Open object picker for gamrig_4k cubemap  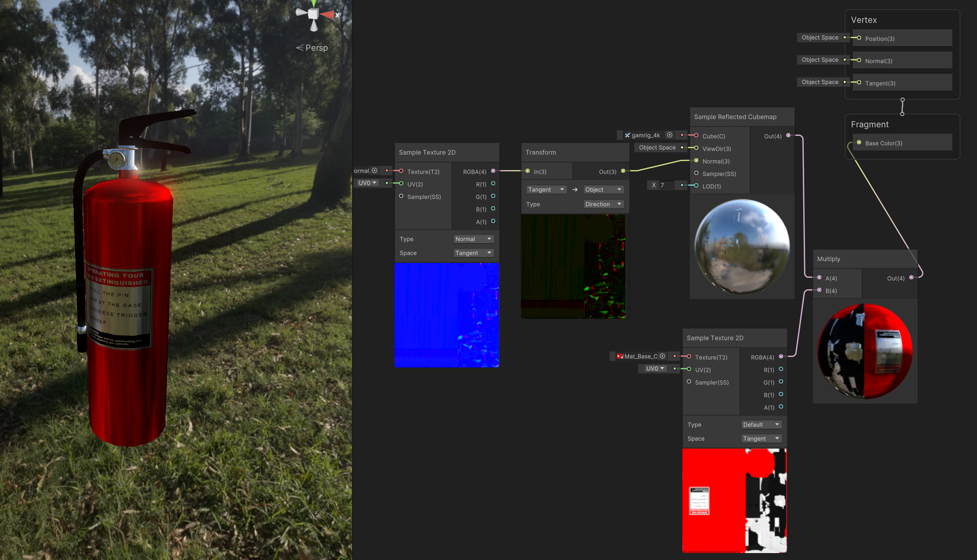(670, 135)
